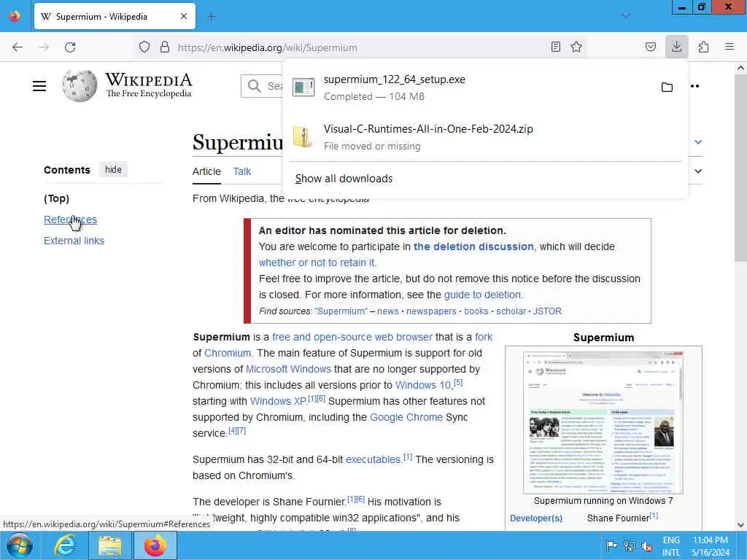Show supermium_122_64_setup.exe in folder

(667, 87)
